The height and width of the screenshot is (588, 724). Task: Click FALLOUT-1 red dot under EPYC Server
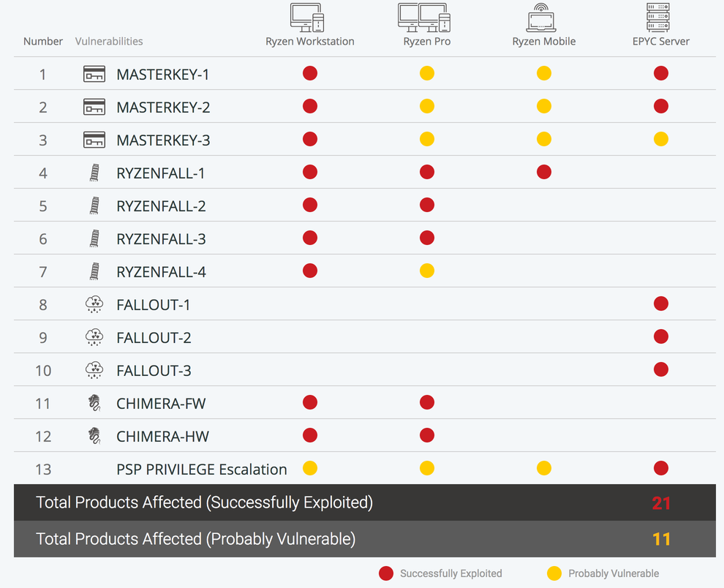pos(661,304)
